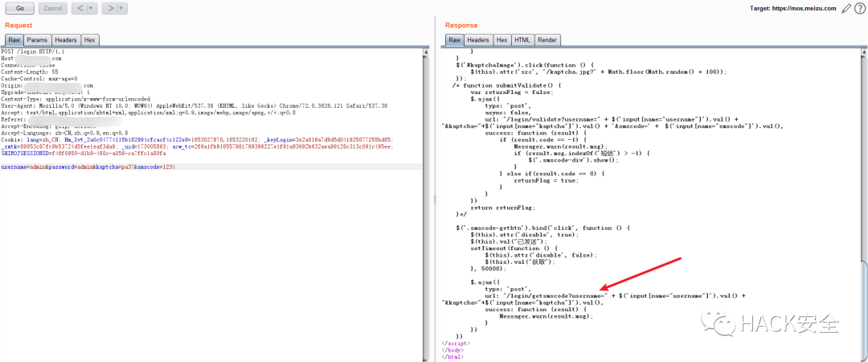The width and height of the screenshot is (868, 362).
Task: Click the 'Cookie: lang=zh_CN' header line
Action: tap(197, 140)
